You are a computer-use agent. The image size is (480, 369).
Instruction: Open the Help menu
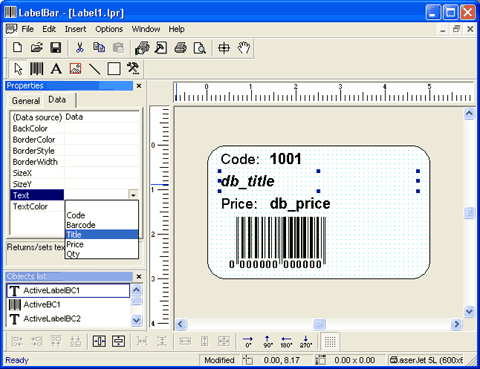pos(176,29)
